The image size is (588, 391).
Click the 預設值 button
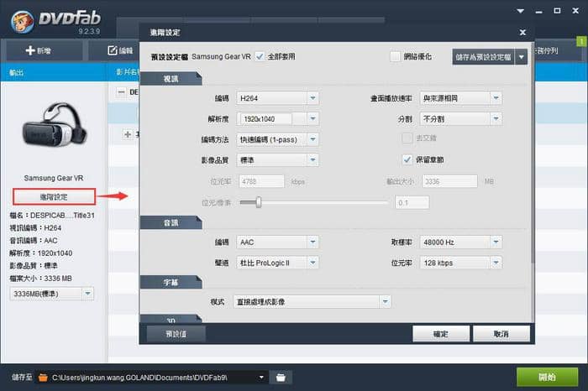pos(176,334)
